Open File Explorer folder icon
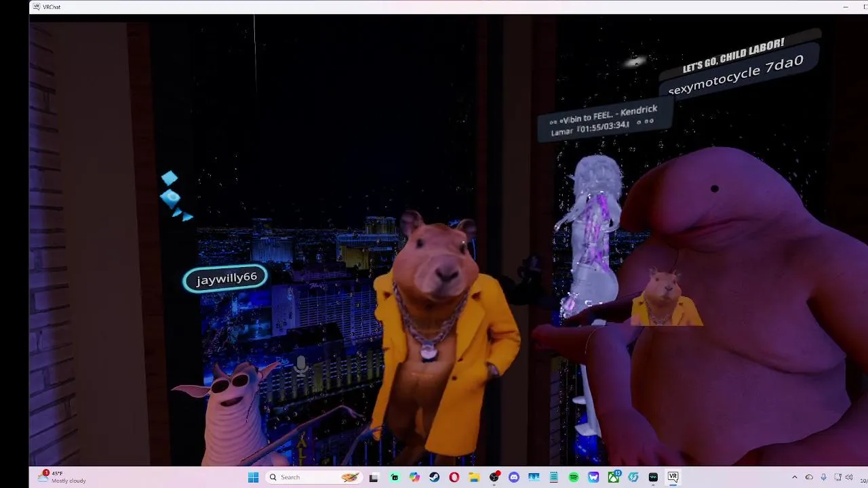This screenshot has height=488, width=868. pos(474,477)
